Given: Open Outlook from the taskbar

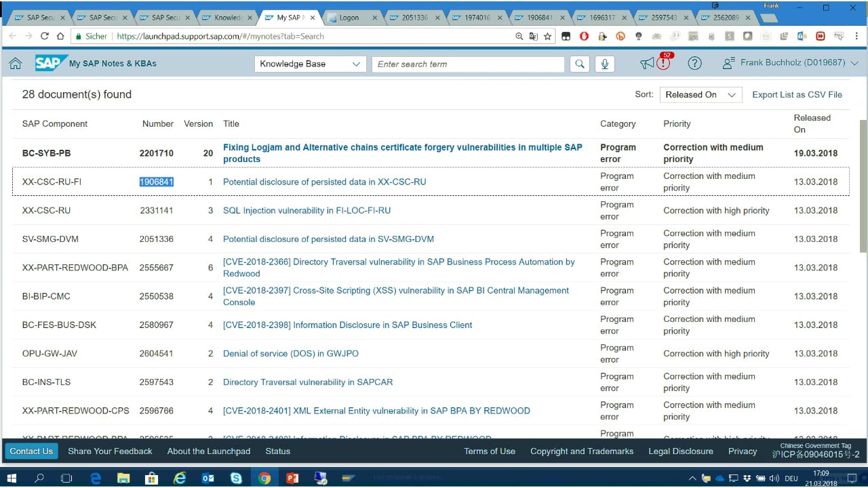Looking at the screenshot, I should 208,478.
